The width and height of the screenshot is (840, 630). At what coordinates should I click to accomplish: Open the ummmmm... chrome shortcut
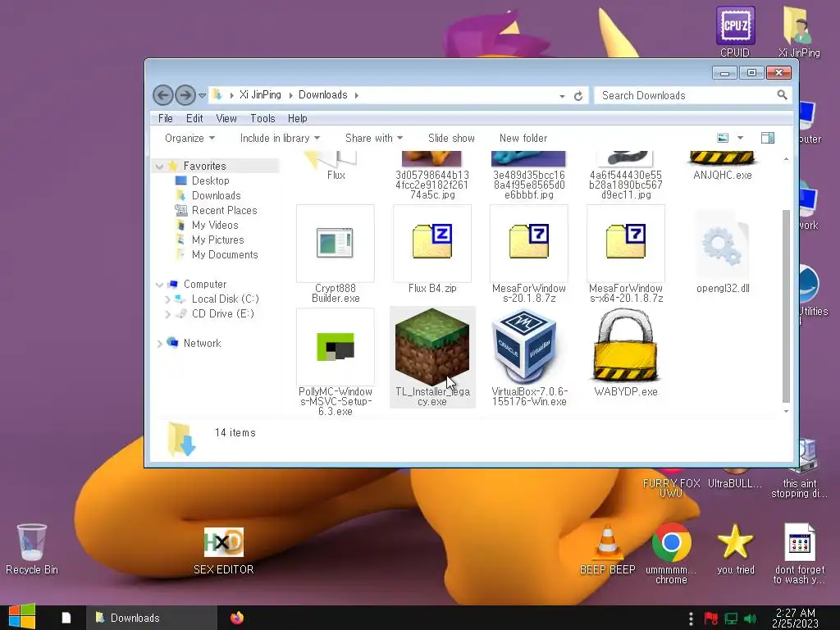671,554
